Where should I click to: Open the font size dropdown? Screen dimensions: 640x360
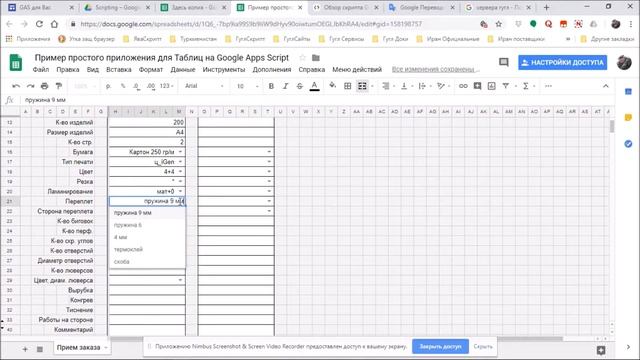(247, 86)
